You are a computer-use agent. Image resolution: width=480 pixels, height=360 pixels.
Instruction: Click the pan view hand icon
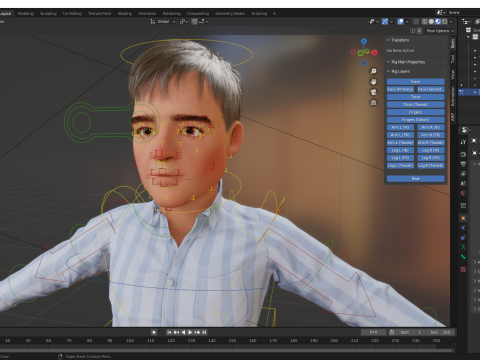point(374,81)
